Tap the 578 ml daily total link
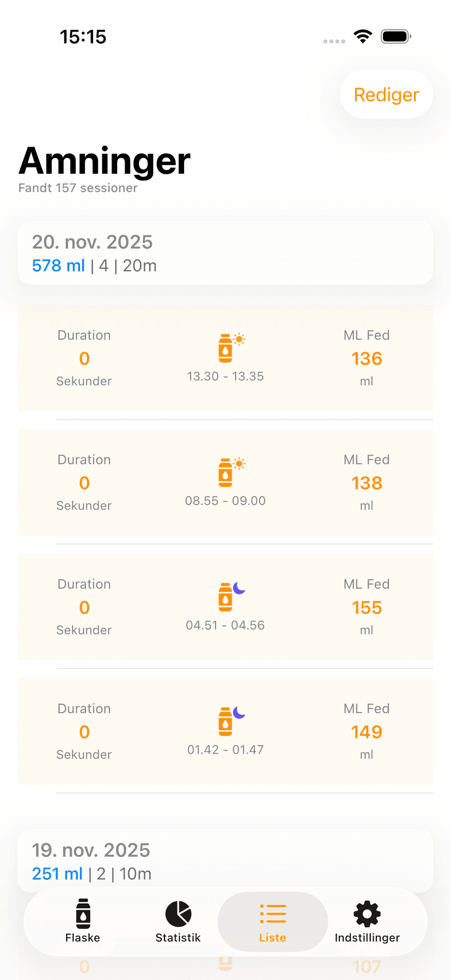Image resolution: width=451 pixels, height=980 pixels. click(x=58, y=266)
